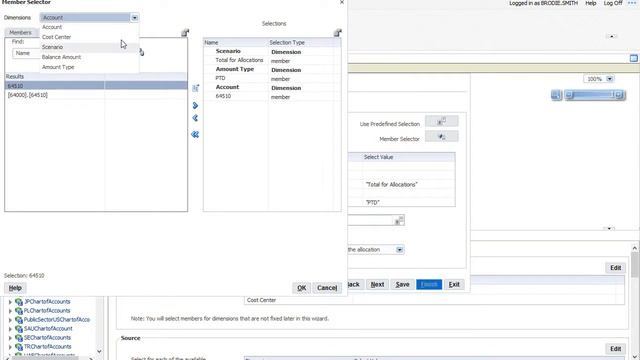The image size is (640, 360).
Task: Click the Exit button in wizard
Action: coord(454,284)
